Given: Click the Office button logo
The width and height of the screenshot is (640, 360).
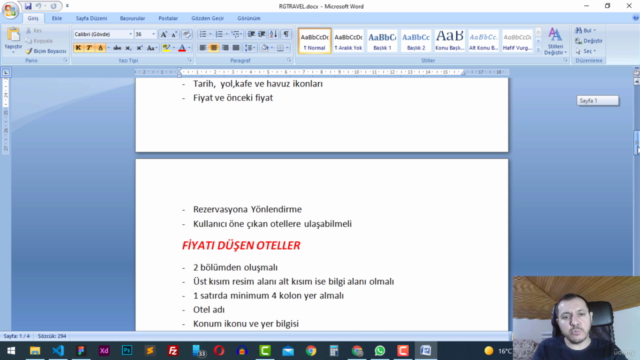Looking at the screenshot, I should point(10,10).
